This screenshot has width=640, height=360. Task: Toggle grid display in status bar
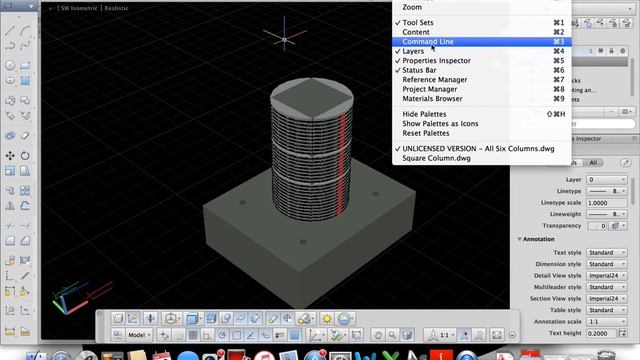(193, 336)
